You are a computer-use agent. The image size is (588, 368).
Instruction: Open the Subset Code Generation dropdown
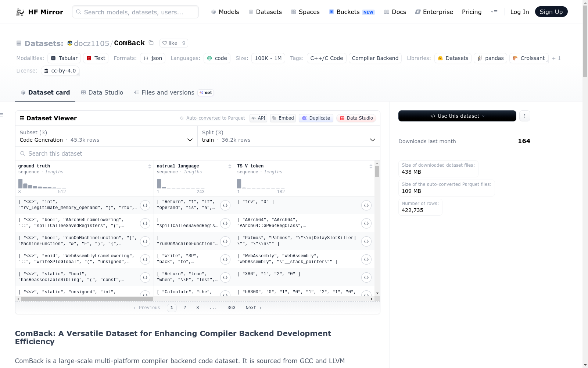(107, 136)
